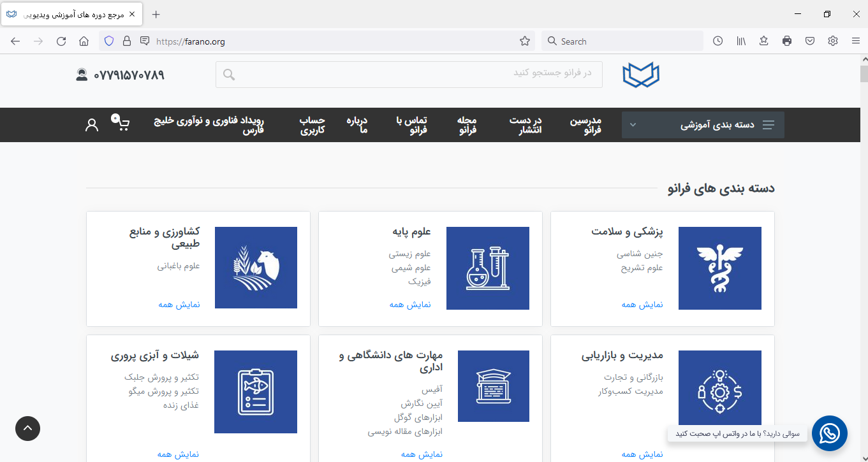The width and height of the screenshot is (868, 462).
Task: Open the Firefox hamburger application menu
Action: pyautogui.click(x=856, y=41)
